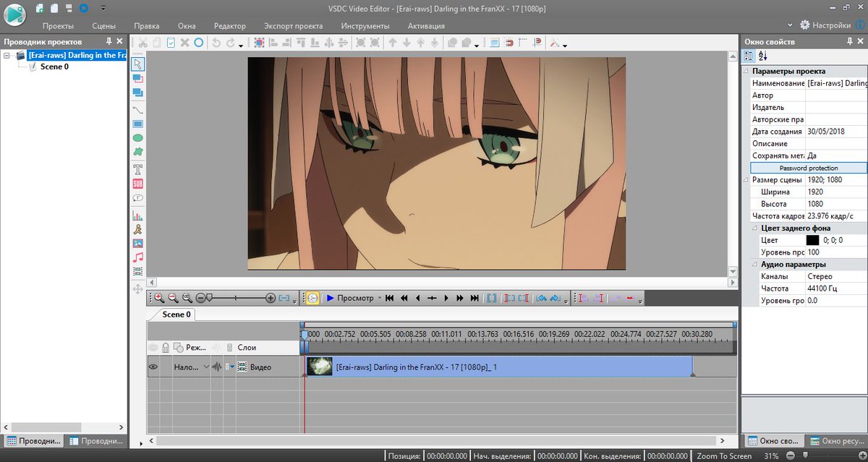Insert a chart with the bar graph icon
Viewport: 868px width, 462px height.
point(137,215)
